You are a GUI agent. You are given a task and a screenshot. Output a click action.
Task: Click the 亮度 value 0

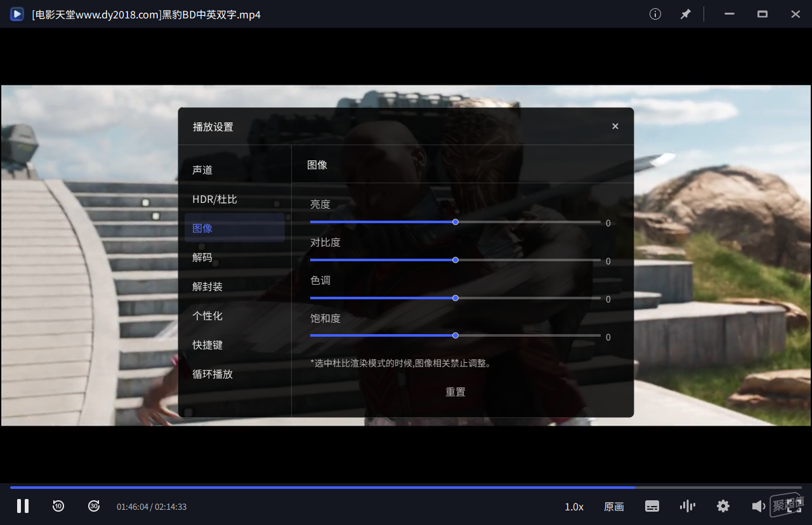tap(608, 223)
